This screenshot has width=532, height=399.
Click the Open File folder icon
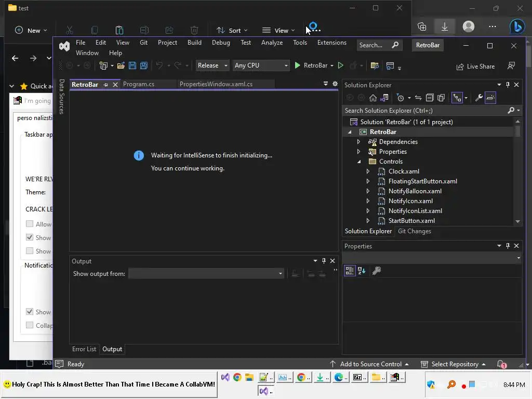coord(121,65)
